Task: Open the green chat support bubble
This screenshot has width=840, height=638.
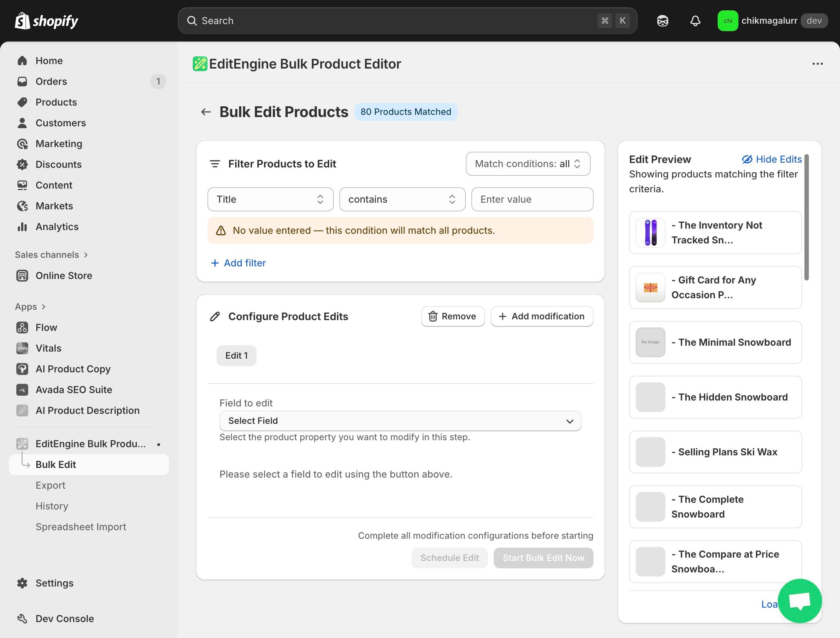Action: pyautogui.click(x=799, y=601)
